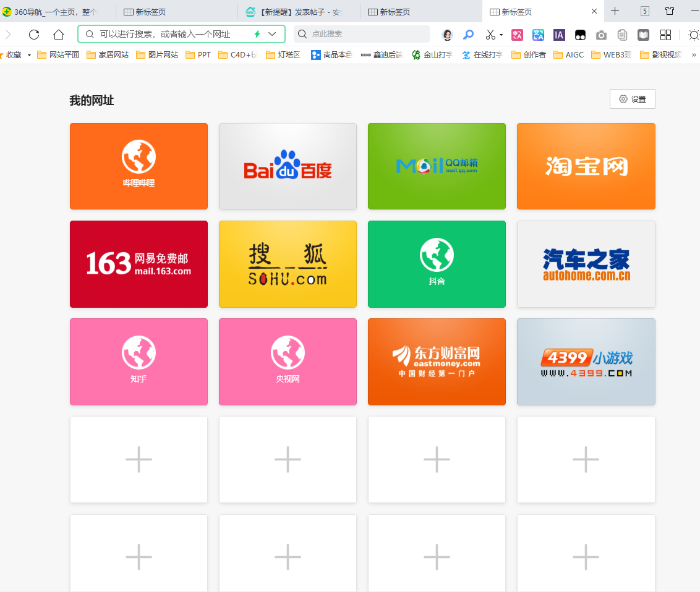This screenshot has height=592, width=700.
Task: Expand the scissors screenshot dropdown arrow
Action: [x=501, y=35]
